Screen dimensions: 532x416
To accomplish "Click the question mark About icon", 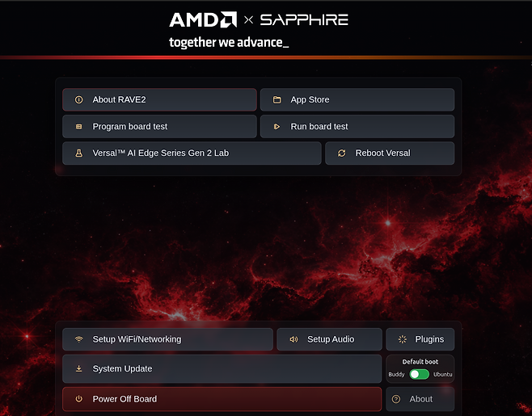I will click(396, 399).
